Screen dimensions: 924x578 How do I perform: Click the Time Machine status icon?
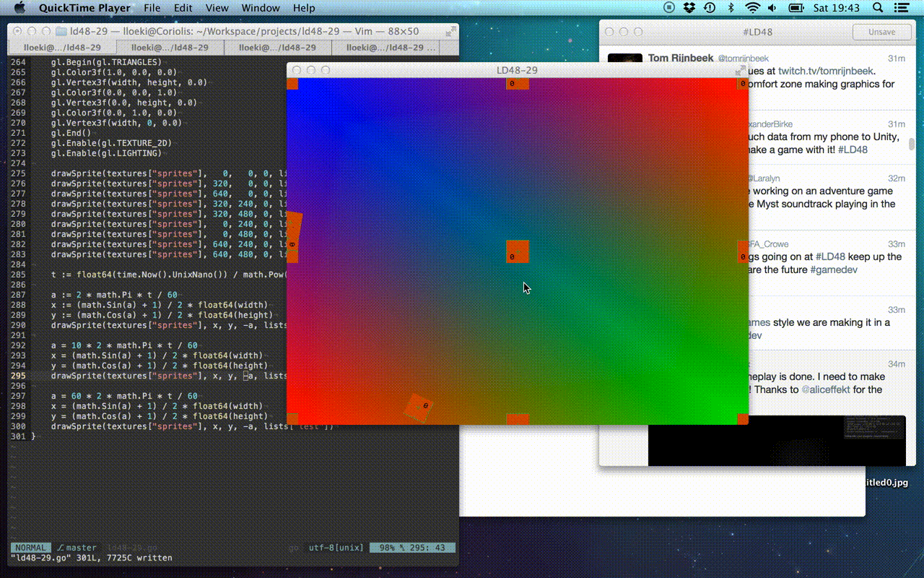click(x=710, y=8)
